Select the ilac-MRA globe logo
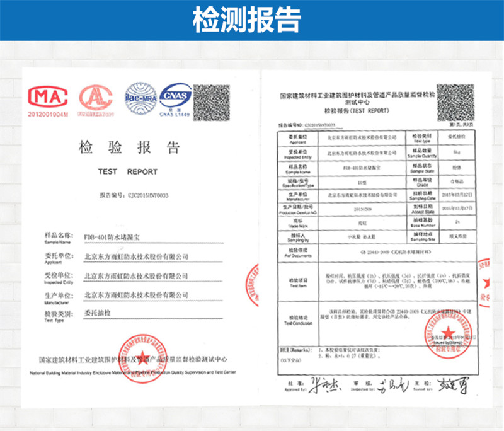This screenshot has height=431, width=504. click(140, 98)
